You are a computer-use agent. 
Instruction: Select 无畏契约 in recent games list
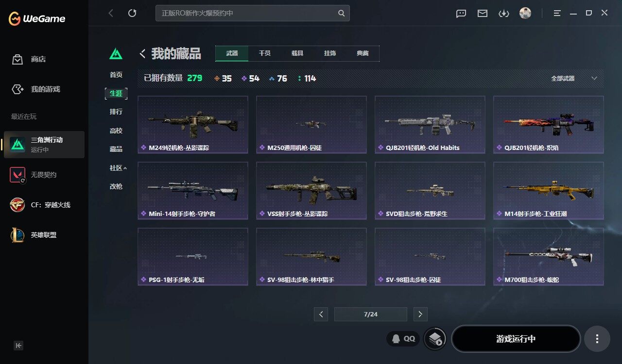click(44, 175)
